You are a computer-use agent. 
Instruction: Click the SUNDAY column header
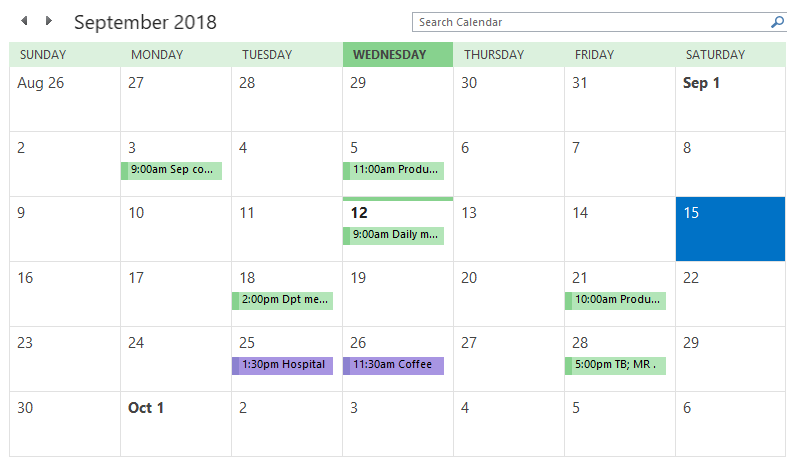click(65, 54)
